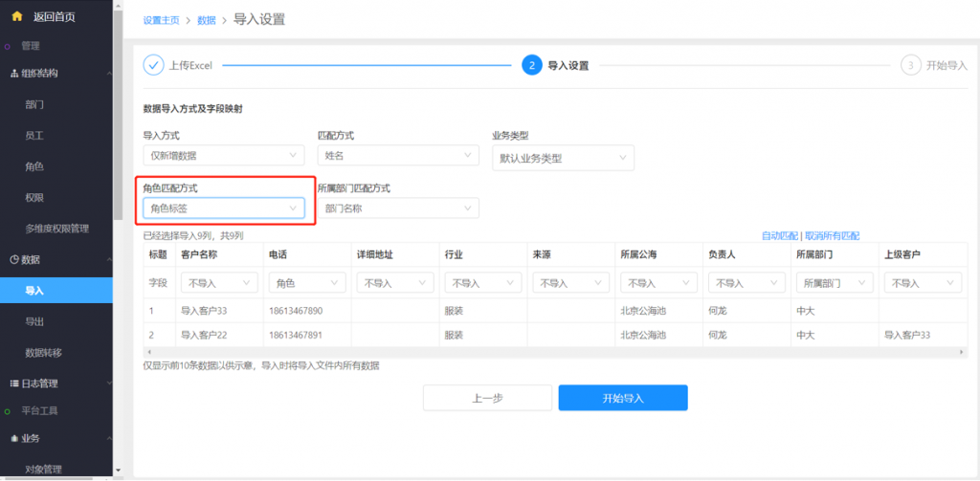
Task: Click the home icon beside 返回首页
Action: coord(16,16)
